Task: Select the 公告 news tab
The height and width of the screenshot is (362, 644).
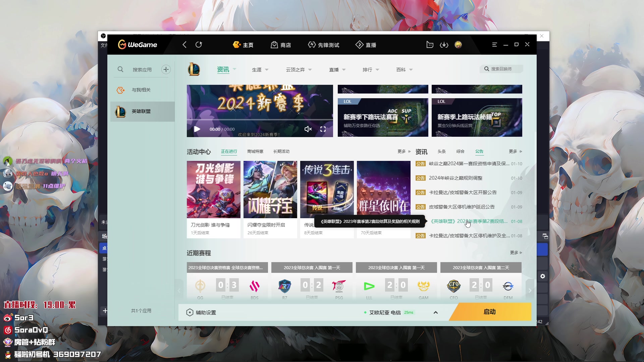Action: click(479, 152)
